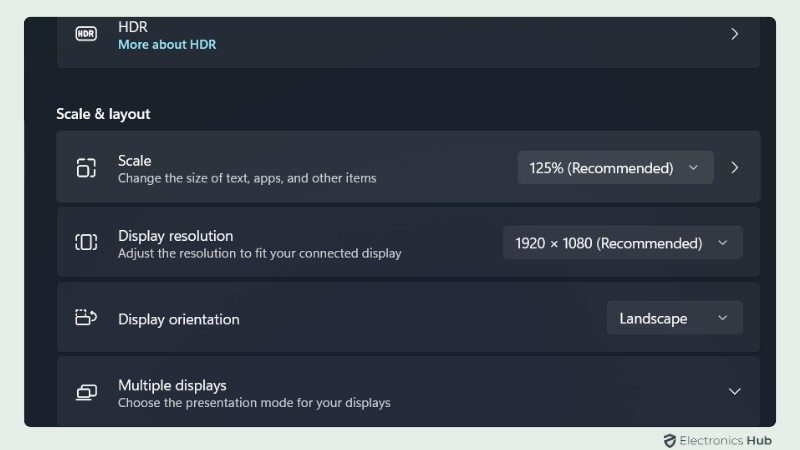
Task: Open the Landscape orientation dropdown
Action: (x=674, y=319)
